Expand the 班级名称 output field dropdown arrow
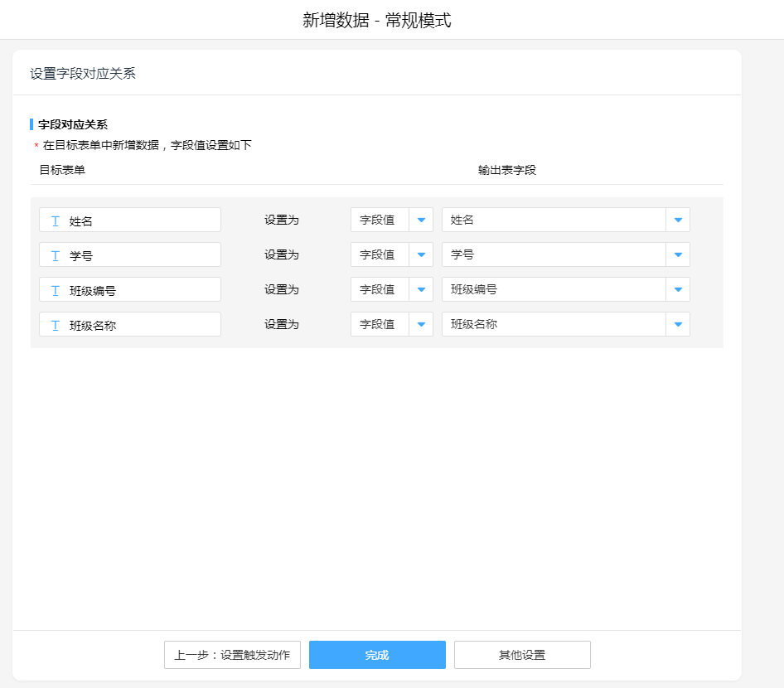 pos(678,324)
